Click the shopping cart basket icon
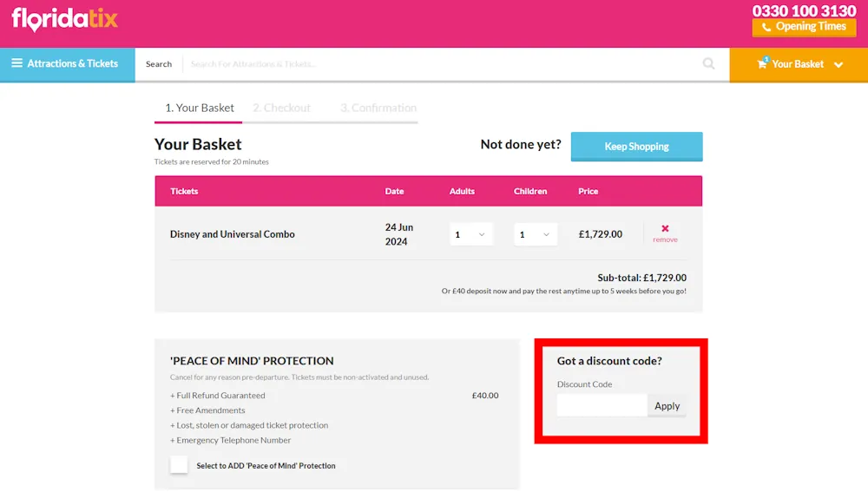Image resolution: width=868 pixels, height=492 pixels. (x=762, y=63)
